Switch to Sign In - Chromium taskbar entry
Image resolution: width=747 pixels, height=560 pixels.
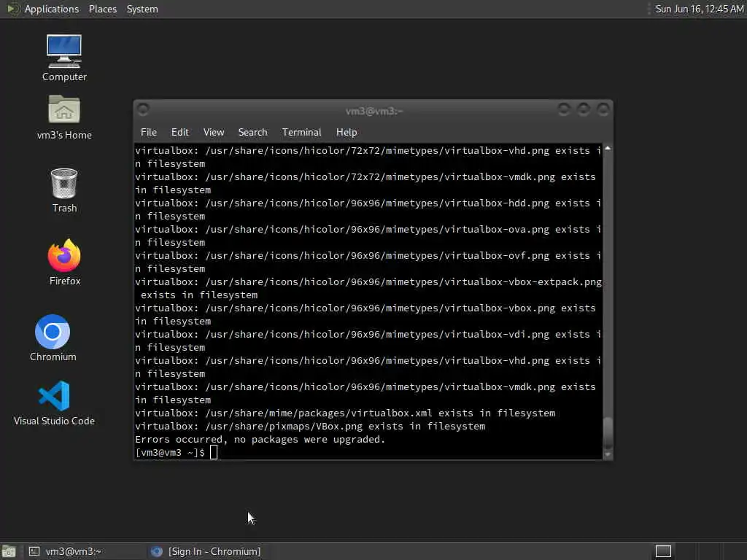pyautogui.click(x=206, y=551)
